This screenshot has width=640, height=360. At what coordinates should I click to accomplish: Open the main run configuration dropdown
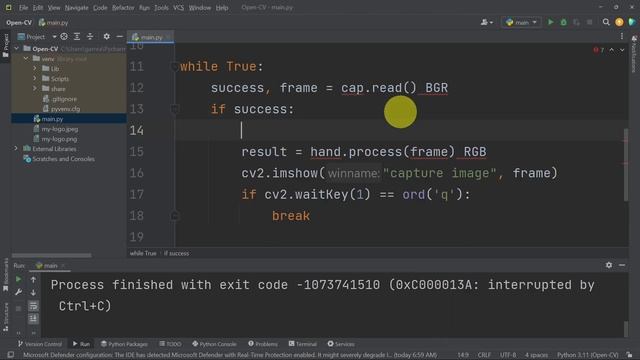[521, 22]
